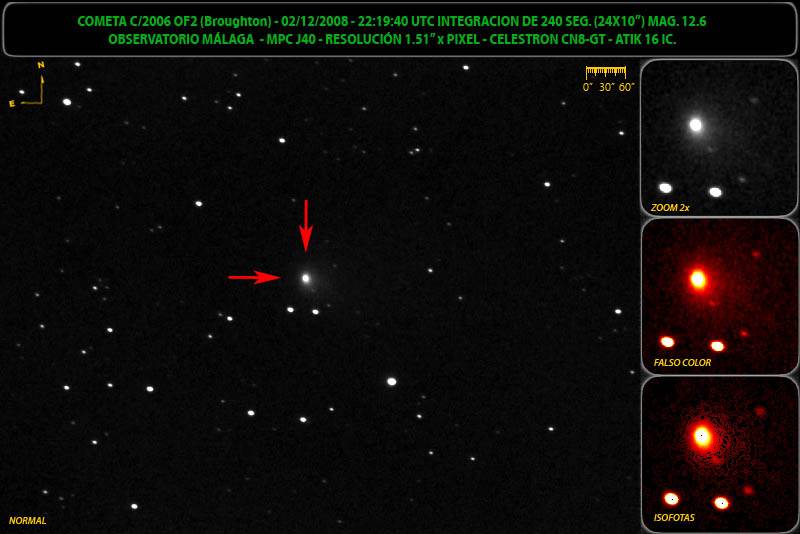Click the 'ISOFOTAS' label
The width and height of the screenshot is (800, 534).
pyautogui.click(x=674, y=518)
